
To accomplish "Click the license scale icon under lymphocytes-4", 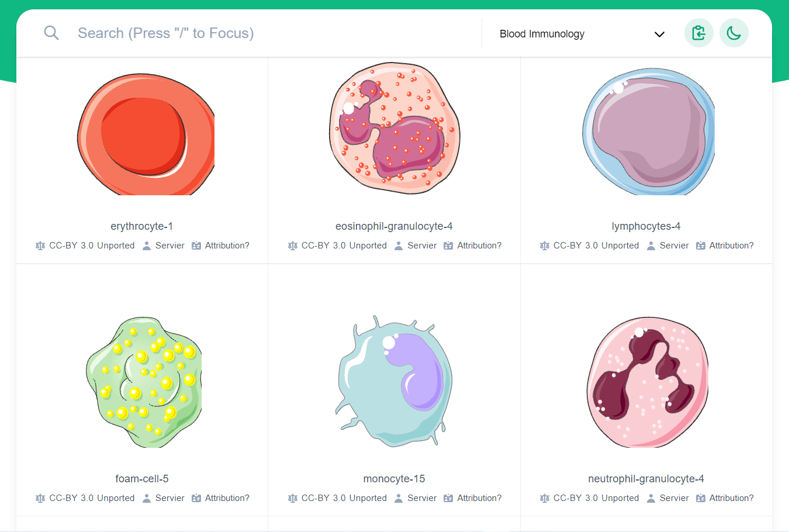I will pos(545,246).
